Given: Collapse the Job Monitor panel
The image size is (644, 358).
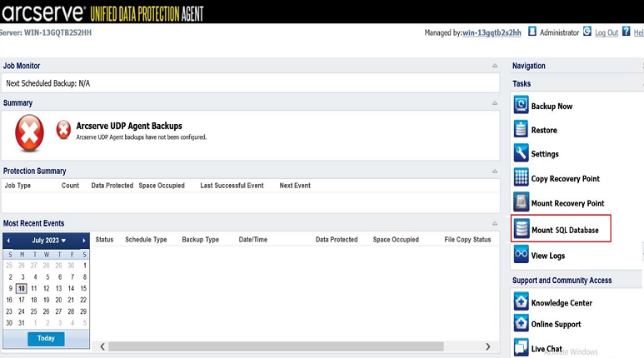Looking at the screenshot, I should 495,66.
